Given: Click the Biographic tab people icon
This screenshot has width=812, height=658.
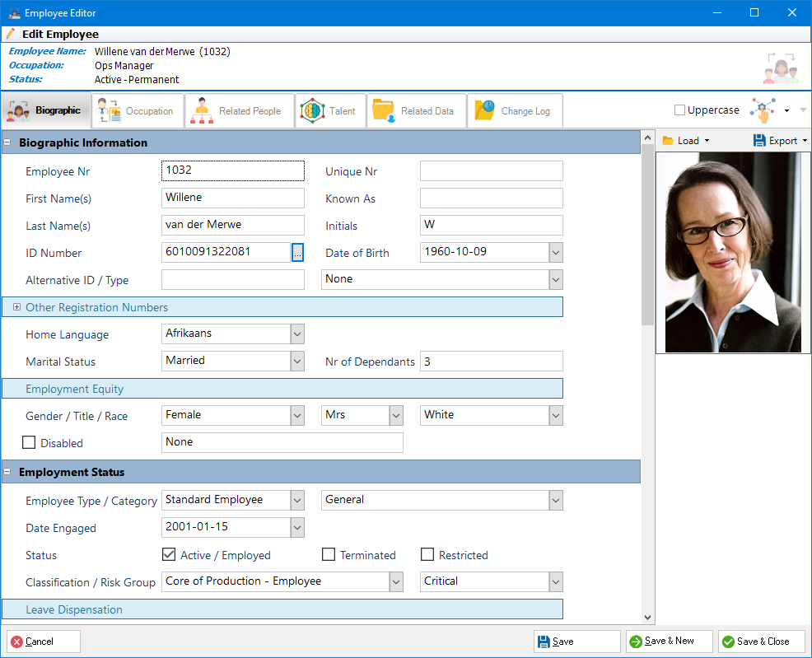Looking at the screenshot, I should pyautogui.click(x=18, y=110).
